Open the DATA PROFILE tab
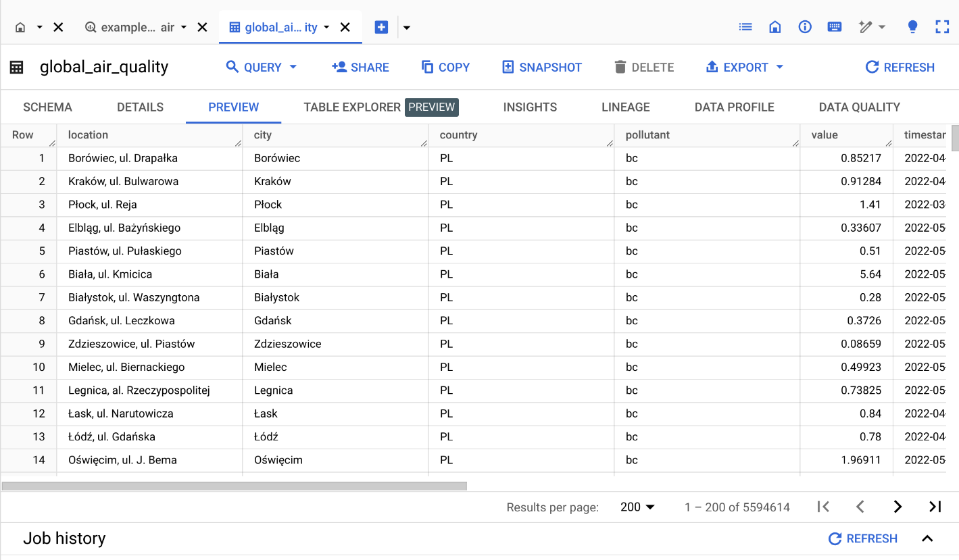 coord(734,107)
